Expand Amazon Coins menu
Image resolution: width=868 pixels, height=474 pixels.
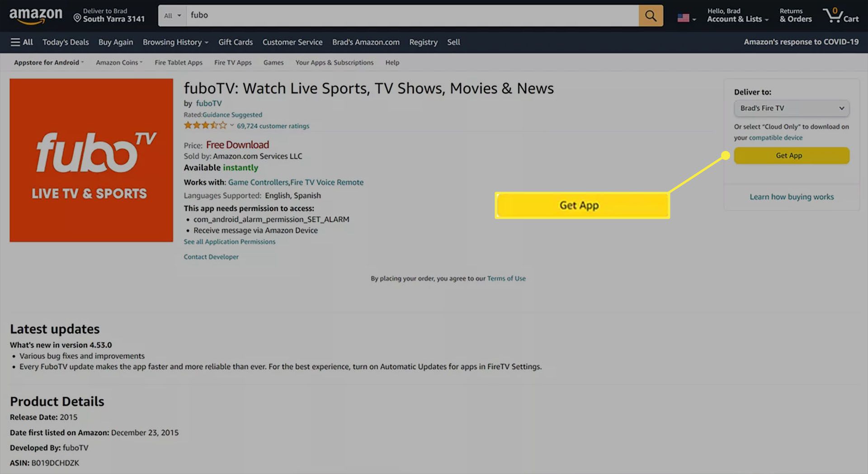[x=119, y=62]
